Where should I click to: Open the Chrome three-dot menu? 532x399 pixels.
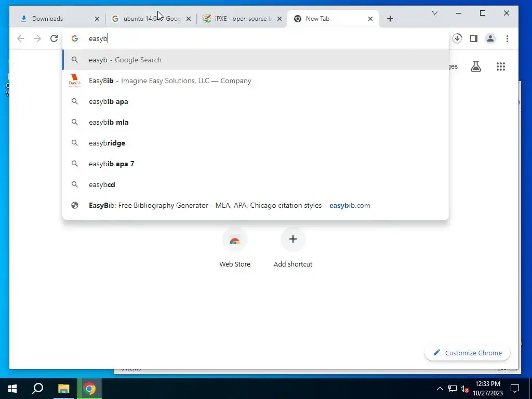[x=507, y=38]
